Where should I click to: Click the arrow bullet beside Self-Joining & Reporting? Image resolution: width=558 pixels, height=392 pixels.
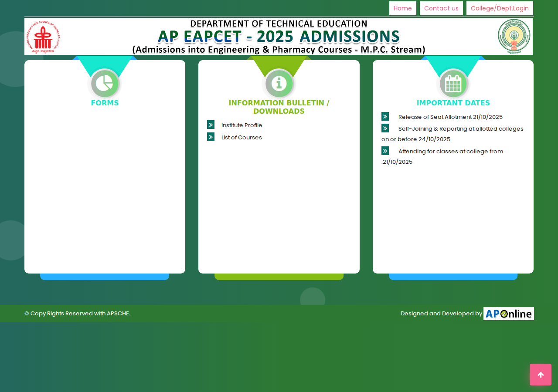[385, 128]
